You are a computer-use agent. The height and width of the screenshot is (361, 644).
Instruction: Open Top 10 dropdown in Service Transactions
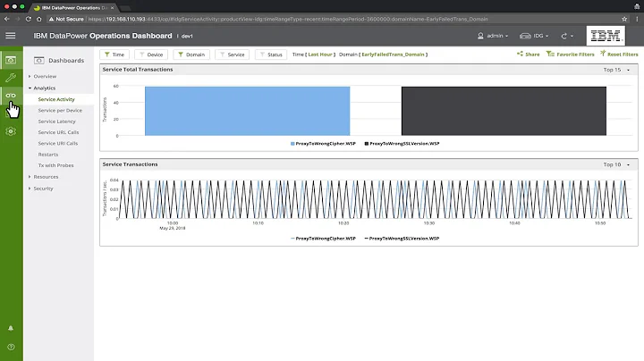[616, 164]
